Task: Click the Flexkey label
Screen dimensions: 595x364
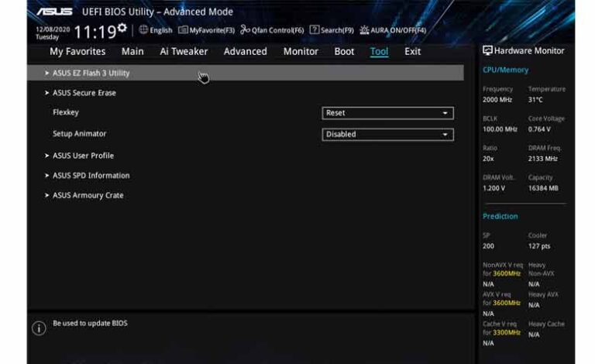Action: click(x=66, y=112)
